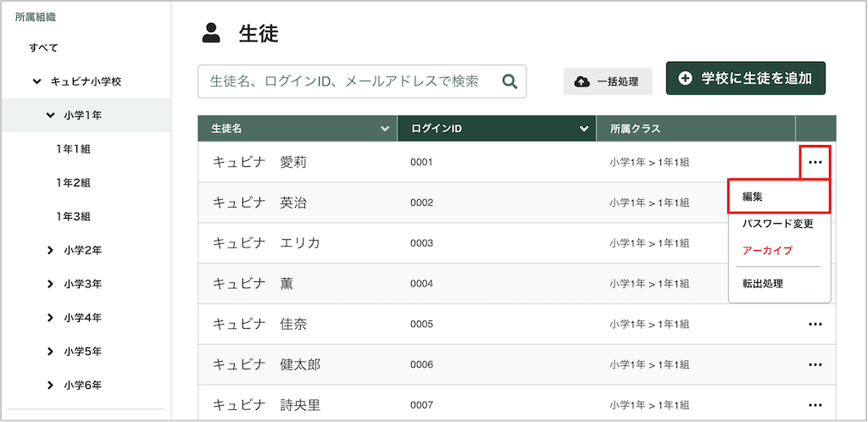Click 学校に生徒を追加 button
Viewport: 868px width, 422px height.
tap(746, 78)
